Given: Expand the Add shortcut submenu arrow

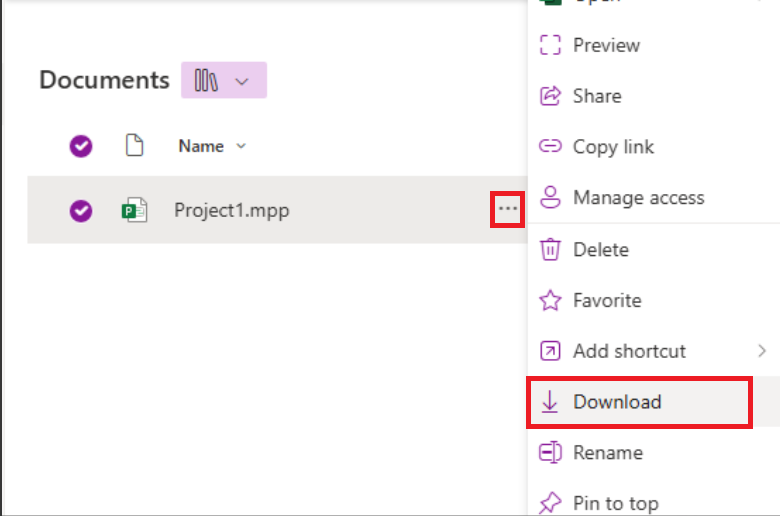Looking at the screenshot, I should [x=762, y=351].
